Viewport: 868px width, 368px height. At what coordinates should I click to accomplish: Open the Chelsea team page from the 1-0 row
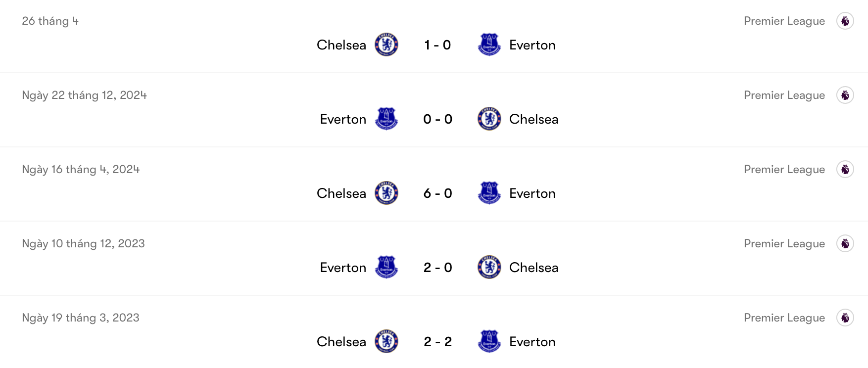341,45
